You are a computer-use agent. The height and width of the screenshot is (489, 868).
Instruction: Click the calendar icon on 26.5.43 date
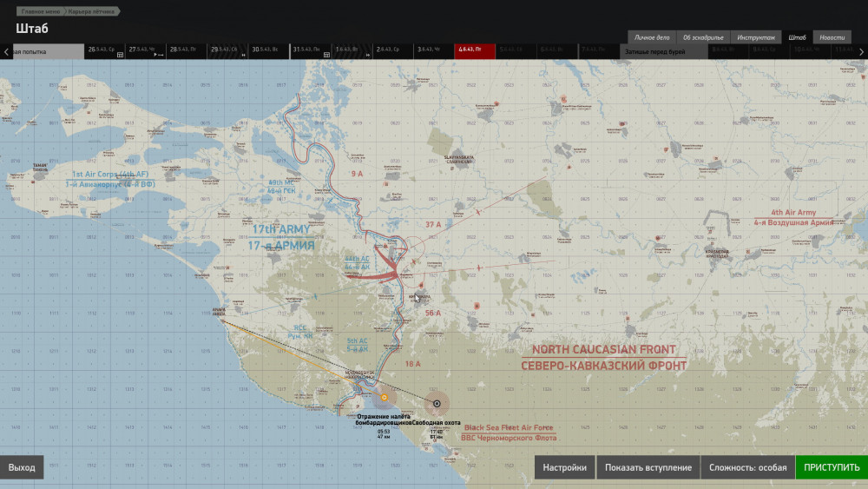click(x=120, y=54)
